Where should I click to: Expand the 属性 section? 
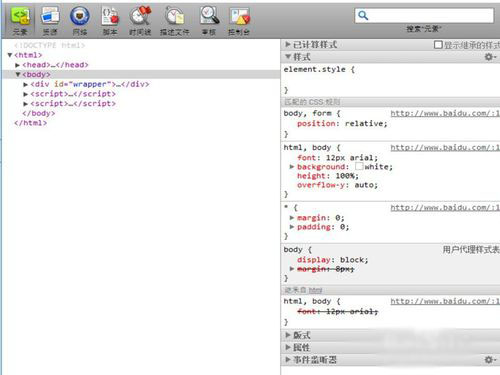[x=288, y=347]
